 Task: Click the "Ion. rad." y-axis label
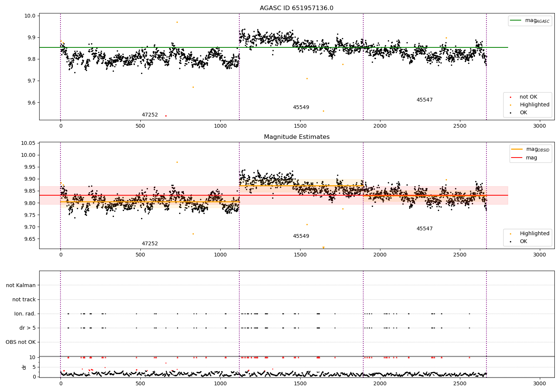point(25,314)
